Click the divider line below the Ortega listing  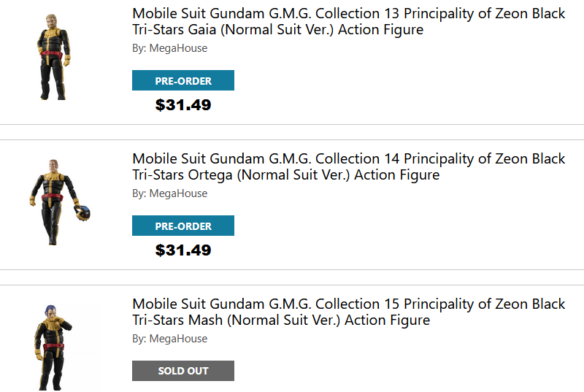click(x=292, y=270)
